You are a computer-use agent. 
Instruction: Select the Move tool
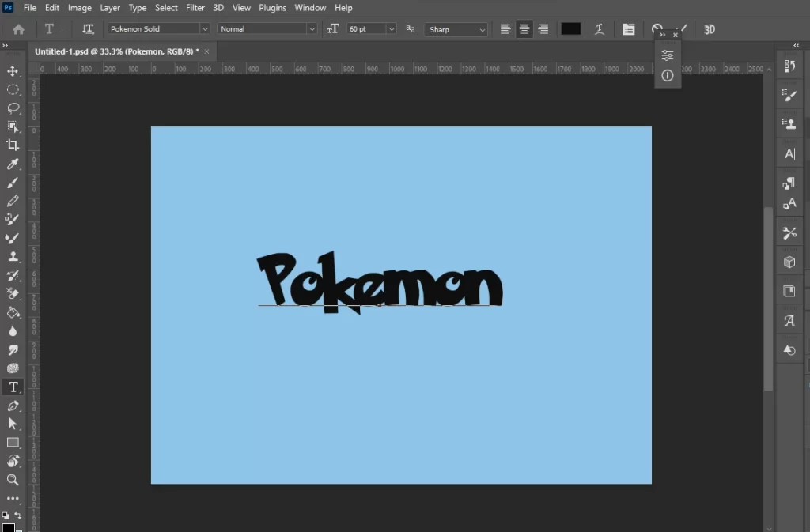(13, 70)
